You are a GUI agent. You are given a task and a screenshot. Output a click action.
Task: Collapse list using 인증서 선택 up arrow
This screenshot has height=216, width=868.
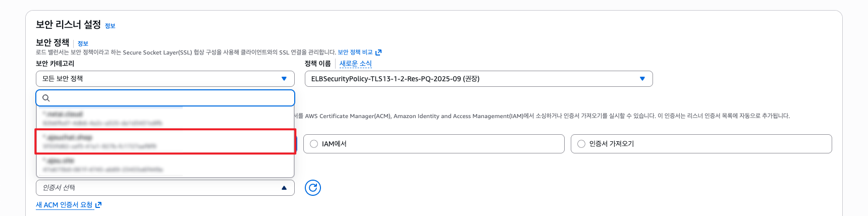[x=284, y=188]
